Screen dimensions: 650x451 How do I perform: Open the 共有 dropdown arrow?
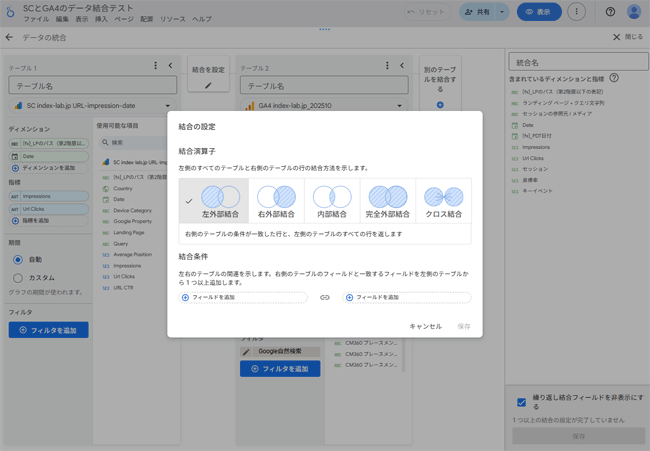502,12
